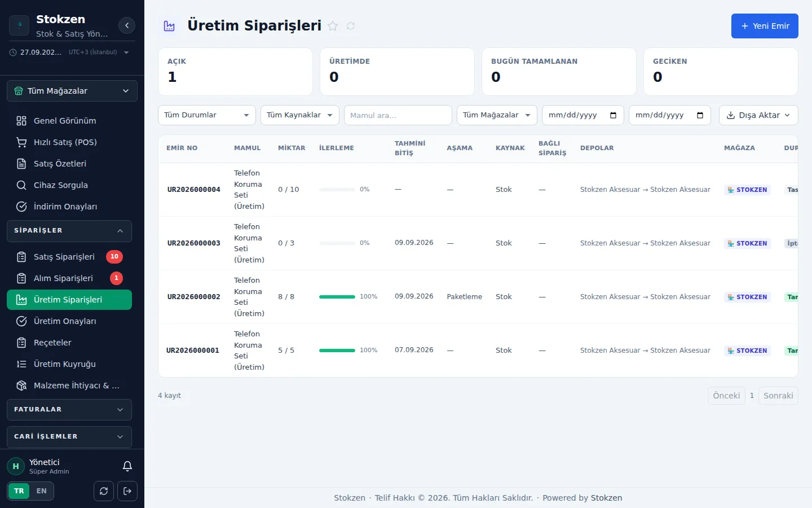Open calendar picker of second date field
The width and height of the screenshot is (812, 508).
700,115
